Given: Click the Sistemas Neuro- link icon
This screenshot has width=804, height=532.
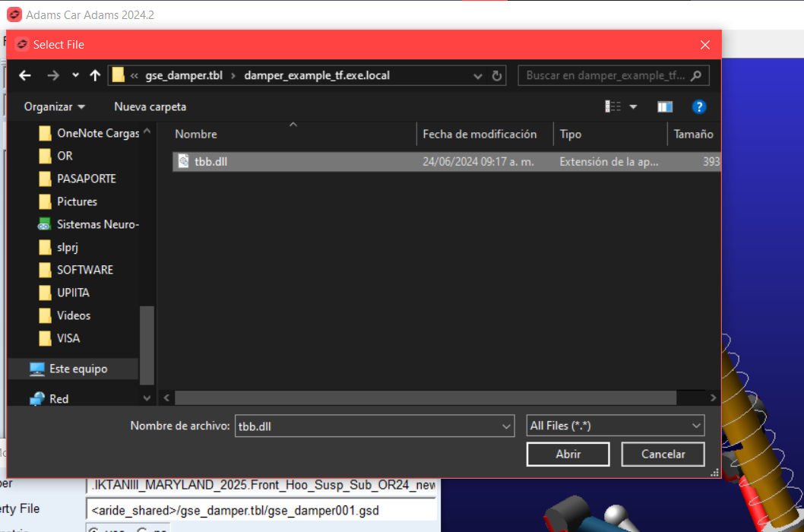Looking at the screenshot, I should (x=44, y=225).
